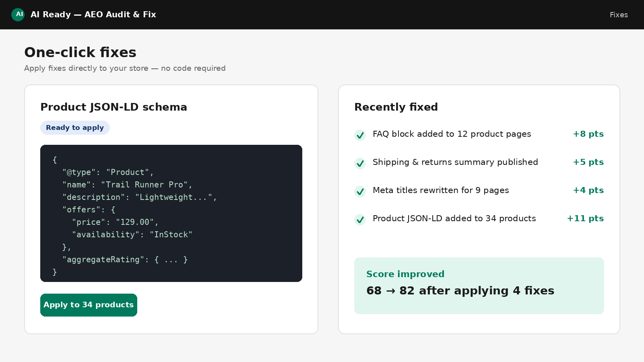The height and width of the screenshot is (362, 644).
Task: Click the Ready to apply badge
Action: pos(75,128)
